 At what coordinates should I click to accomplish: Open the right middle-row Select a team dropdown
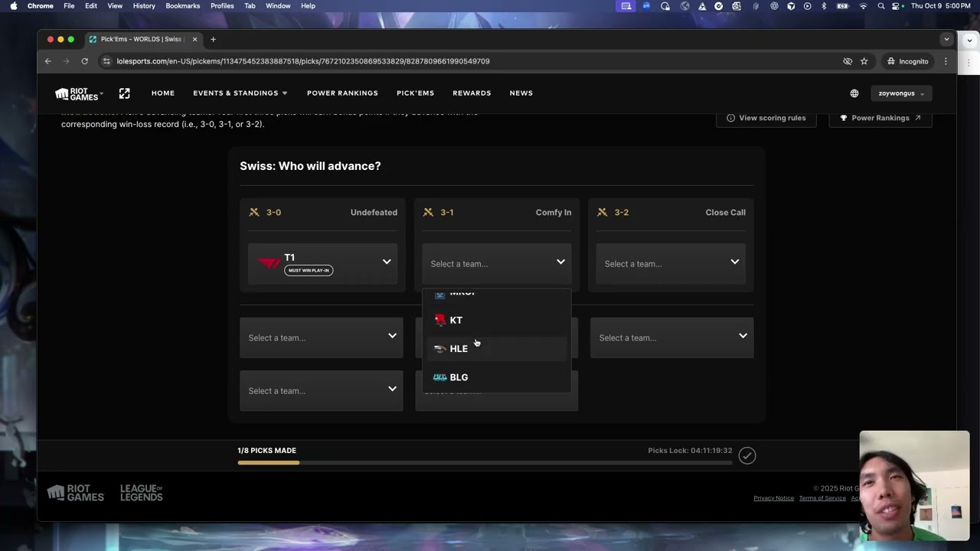coord(671,337)
